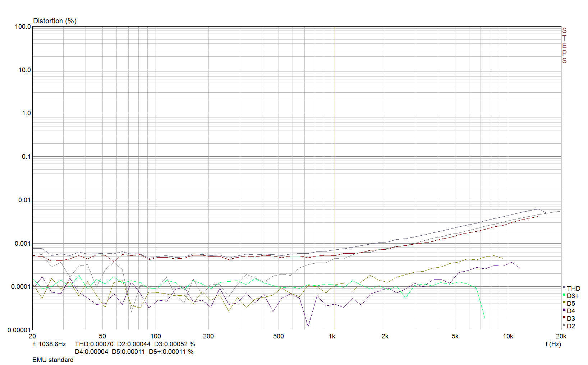Click the 20k frequency axis label
The height and width of the screenshot is (365, 588).
coord(561,336)
